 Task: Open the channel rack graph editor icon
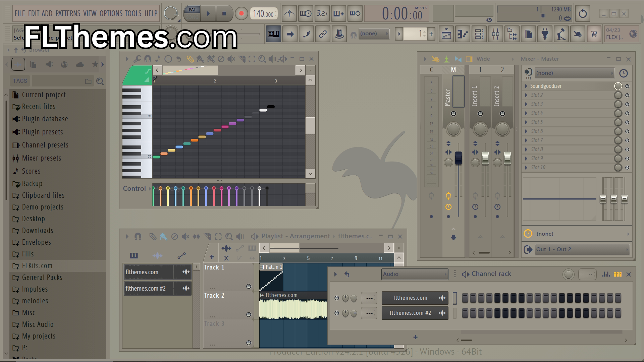[606, 274]
